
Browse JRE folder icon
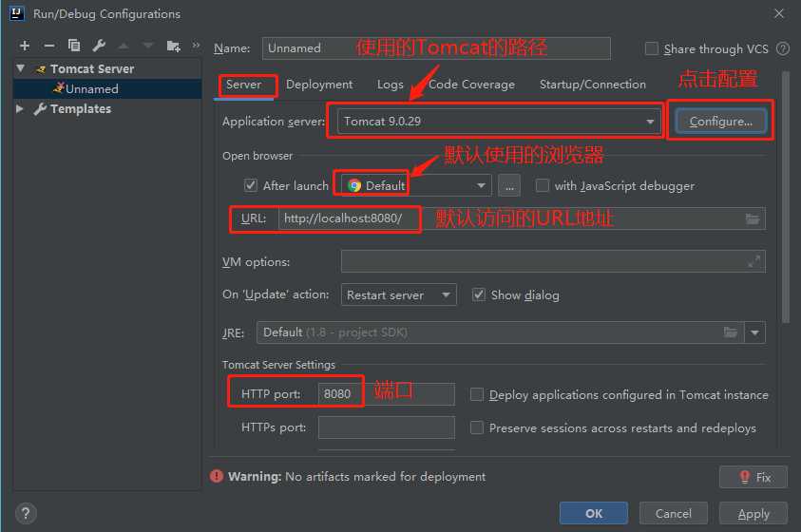click(731, 332)
